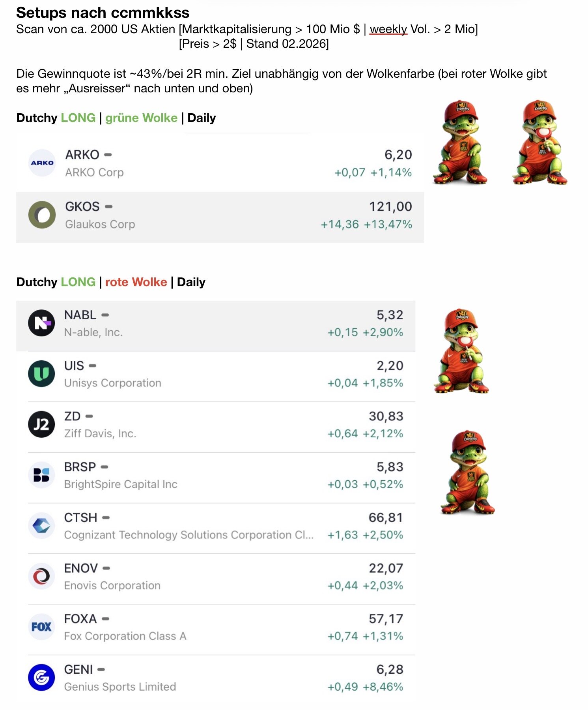
Task: Click the N-able black logo icon
Action: pyautogui.click(x=41, y=323)
